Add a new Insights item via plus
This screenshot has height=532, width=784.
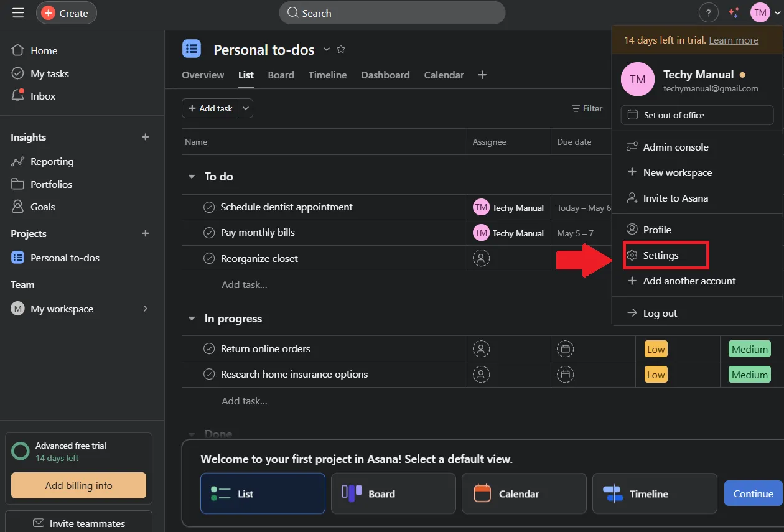(146, 137)
